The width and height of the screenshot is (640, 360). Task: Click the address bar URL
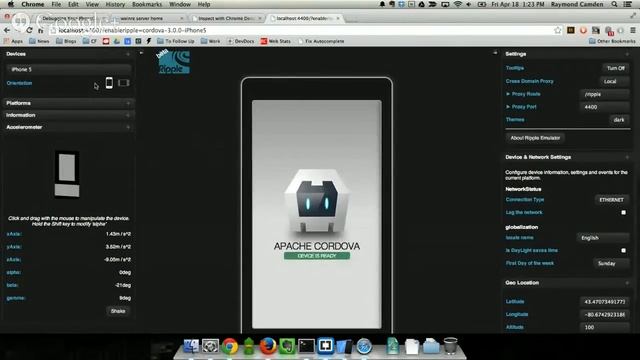[133, 30]
